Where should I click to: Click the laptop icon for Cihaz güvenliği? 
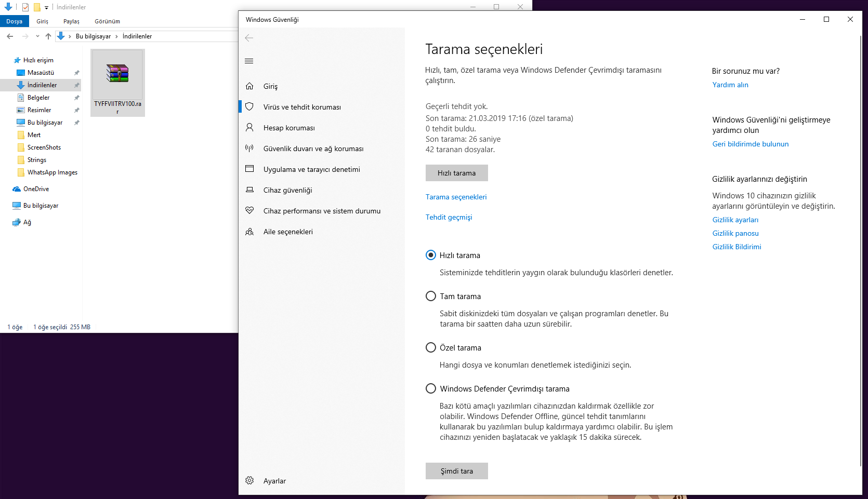click(x=249, y=190)
